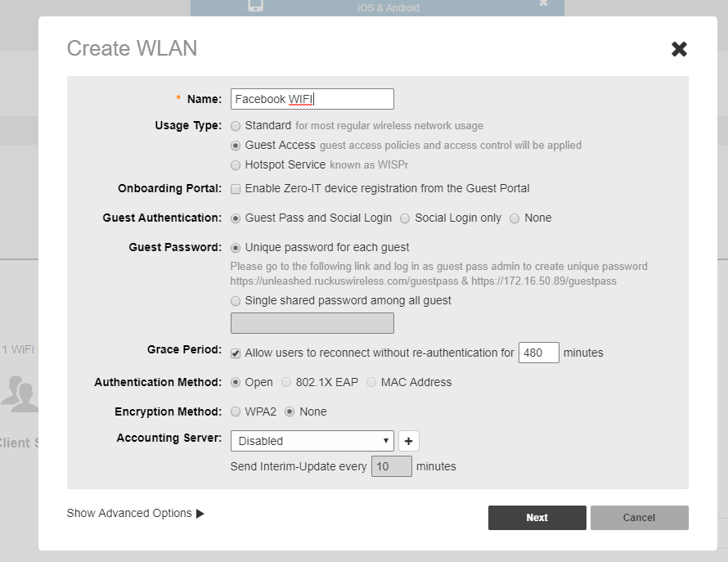728x562 pixels.
Task: Select the Standard usage type
Action: 236,126
